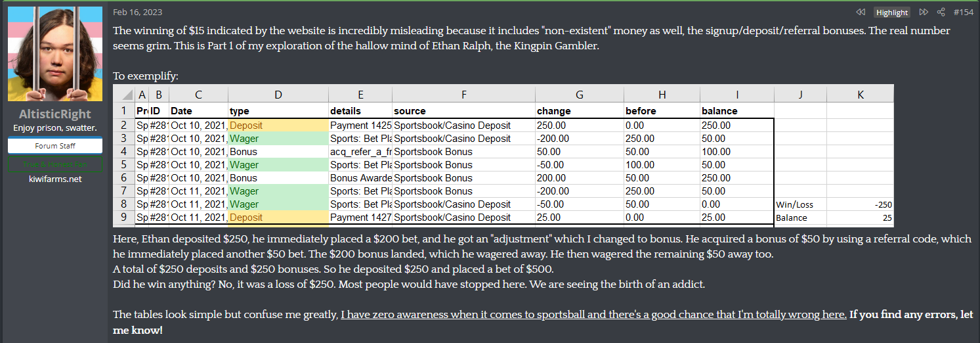
Task: Click the green Wager cell in row 3
Action: point(278,139)
